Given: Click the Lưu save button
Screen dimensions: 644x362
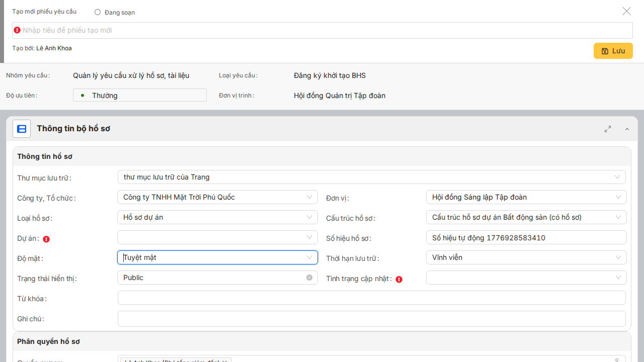Looking at the screenshot, I should pyautogui.click(x=613, y=51).
